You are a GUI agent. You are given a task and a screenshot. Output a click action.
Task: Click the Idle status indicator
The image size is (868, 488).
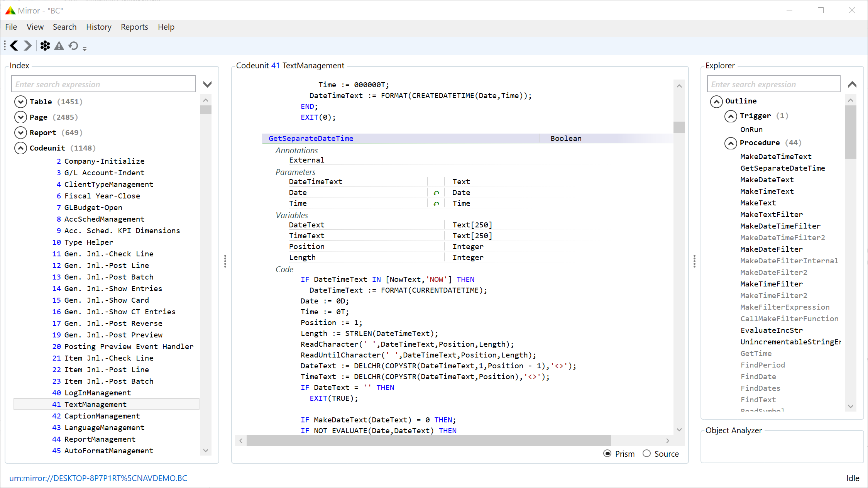[x=853, y=478]
